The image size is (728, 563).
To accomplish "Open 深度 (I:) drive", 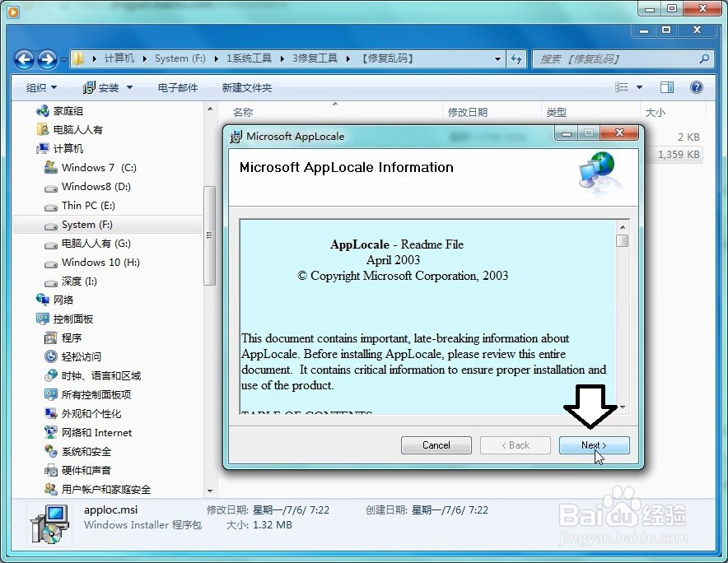I will click(x=79, y=281).
